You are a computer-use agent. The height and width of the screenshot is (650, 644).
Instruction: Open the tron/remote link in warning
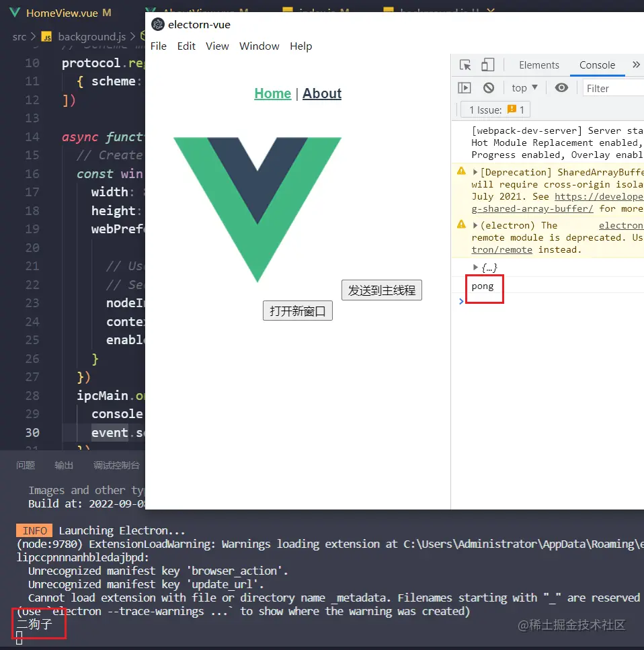[x=501, y=249]
